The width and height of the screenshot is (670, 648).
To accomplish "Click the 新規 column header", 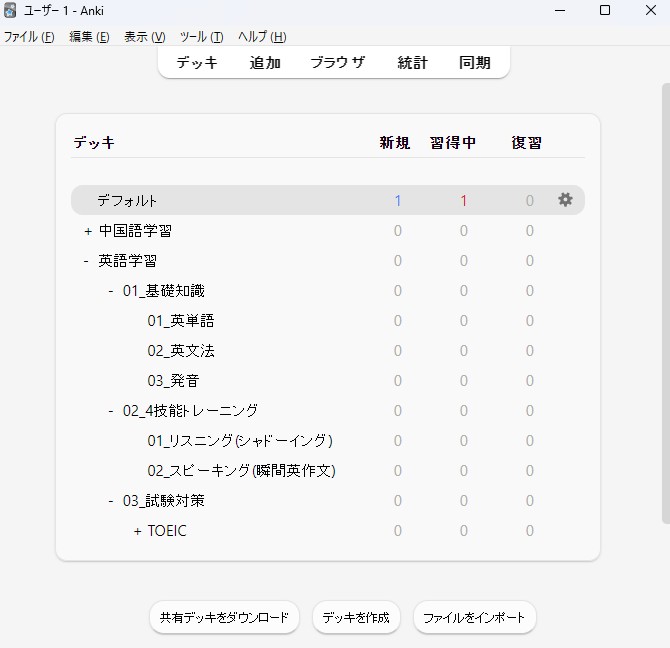I will (395, 142).
